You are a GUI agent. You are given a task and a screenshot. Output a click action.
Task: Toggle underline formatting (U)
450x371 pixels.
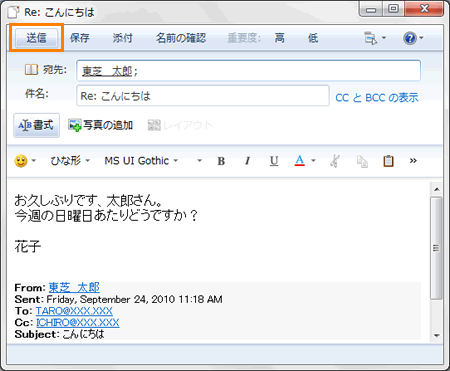tap(274, 161)
